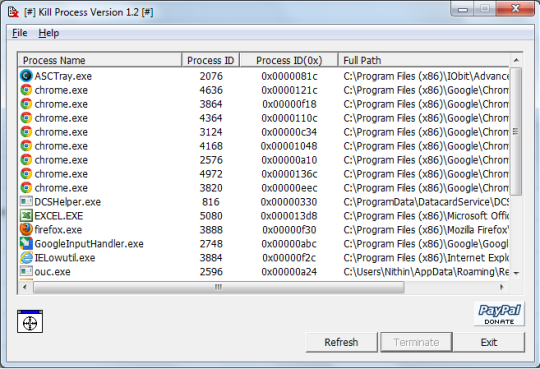Select the GoogleInputHandler.exe process name

click(x=89, y=244)
